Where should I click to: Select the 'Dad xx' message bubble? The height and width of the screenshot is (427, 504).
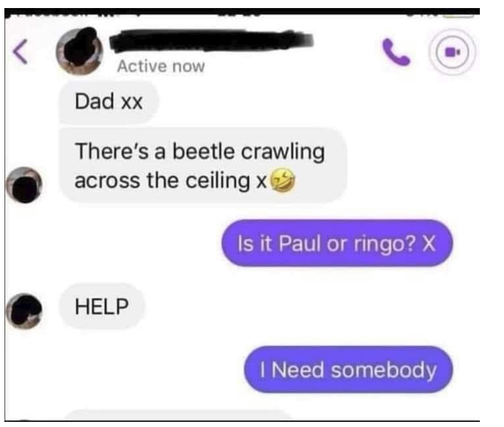(x=109, y=102)
